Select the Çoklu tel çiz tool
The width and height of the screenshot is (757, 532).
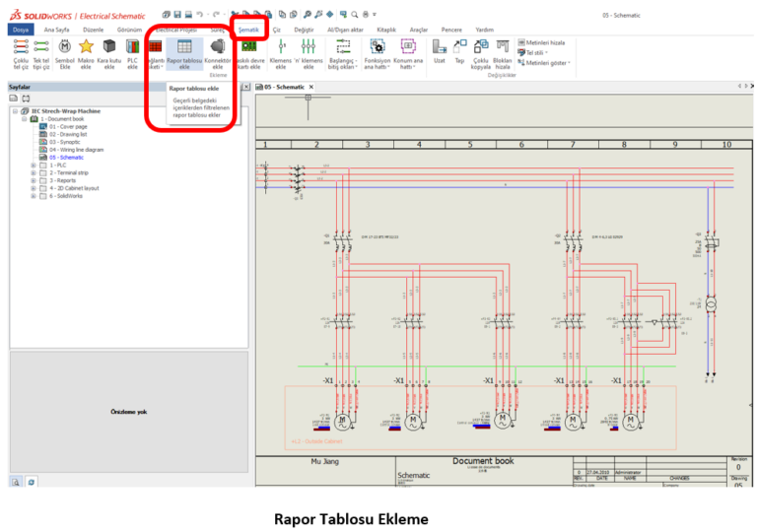[21, 46]
